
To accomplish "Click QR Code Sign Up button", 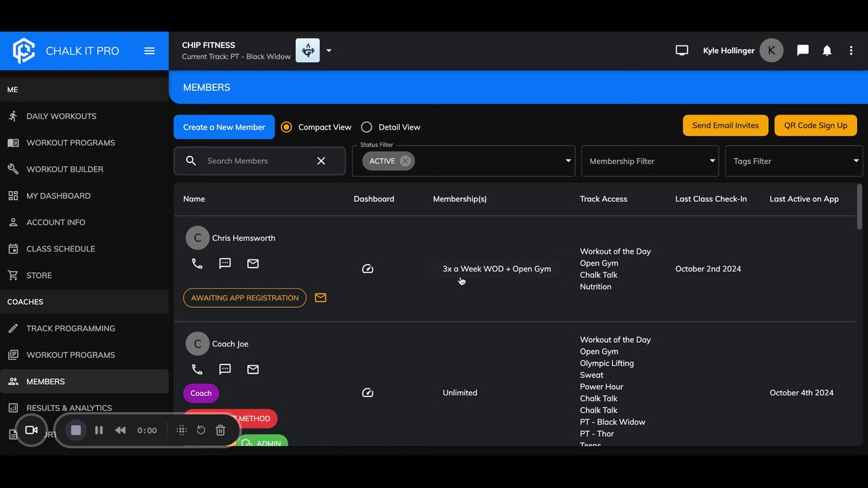I will coord(816,125).
